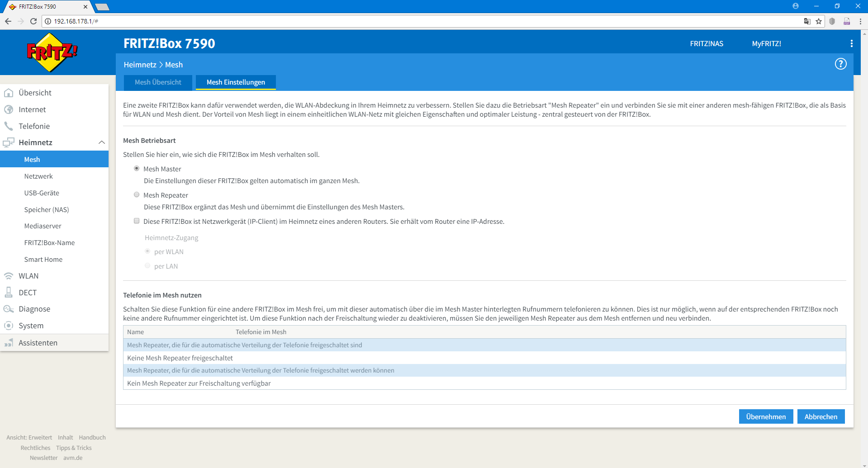Image resolution: width=868 pixels, height=468 pixels.
Task: Go back with browser back arrow
Action: point(8,21)
